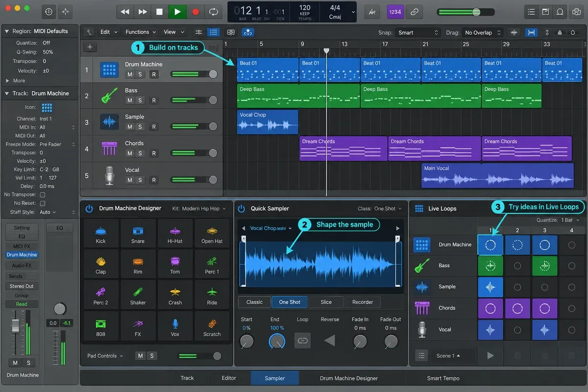Select the Hi-Hat drum pad
588x392 pixels.
click(x=175, y=233)
